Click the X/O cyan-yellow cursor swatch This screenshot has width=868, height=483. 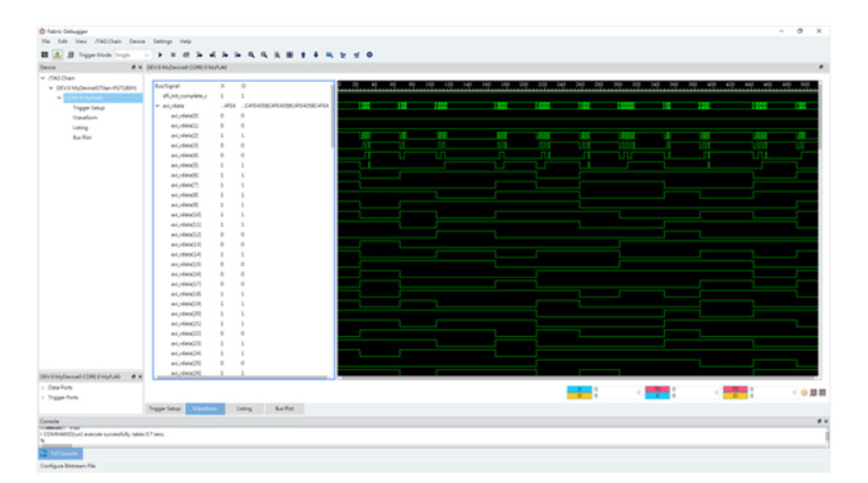(580, 392)
